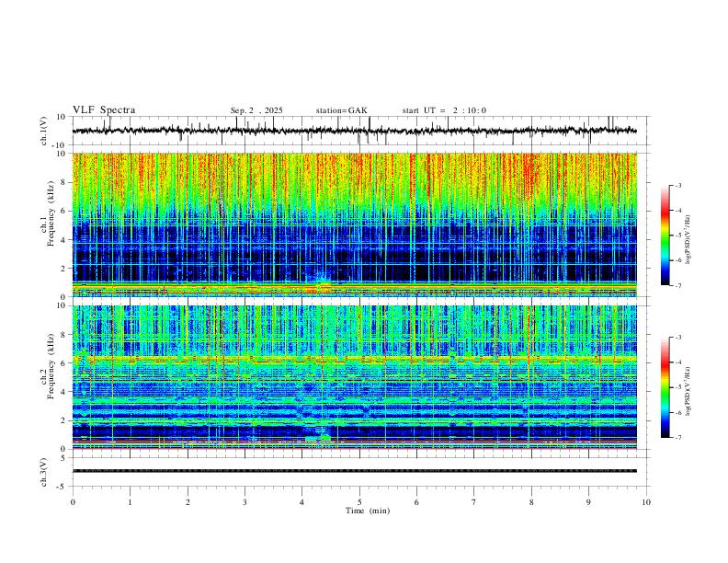Click the "-6" tick on the ch.2 colorbar
This screenshot has height=563, width=728.
pyautogui.click(x=677, y=412)
